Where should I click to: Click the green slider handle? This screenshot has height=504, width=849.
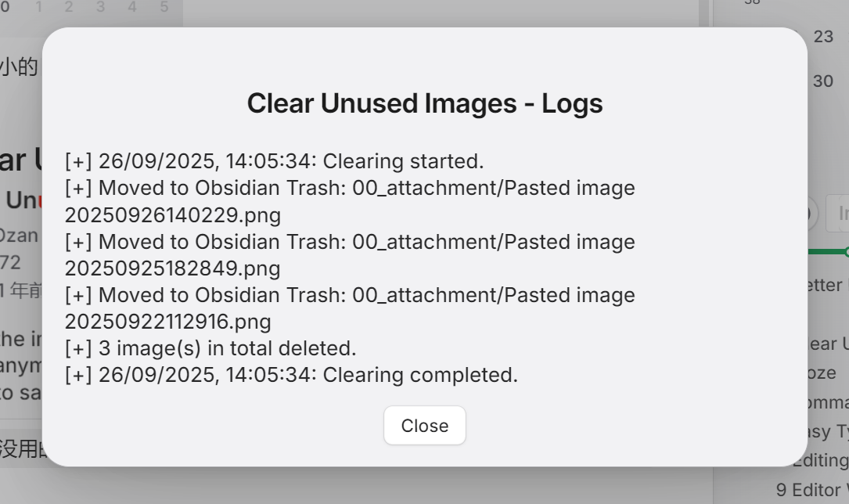tap(846, 252)
